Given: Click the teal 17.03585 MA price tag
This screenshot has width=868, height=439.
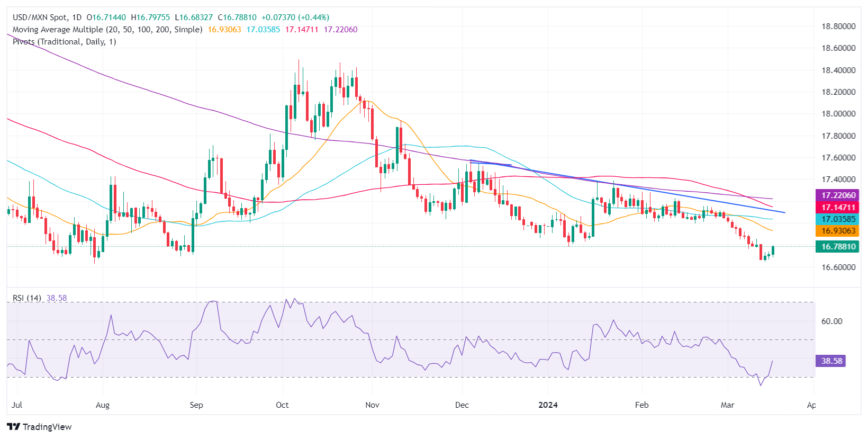Looking at the screenshot, I should [837, 219].
